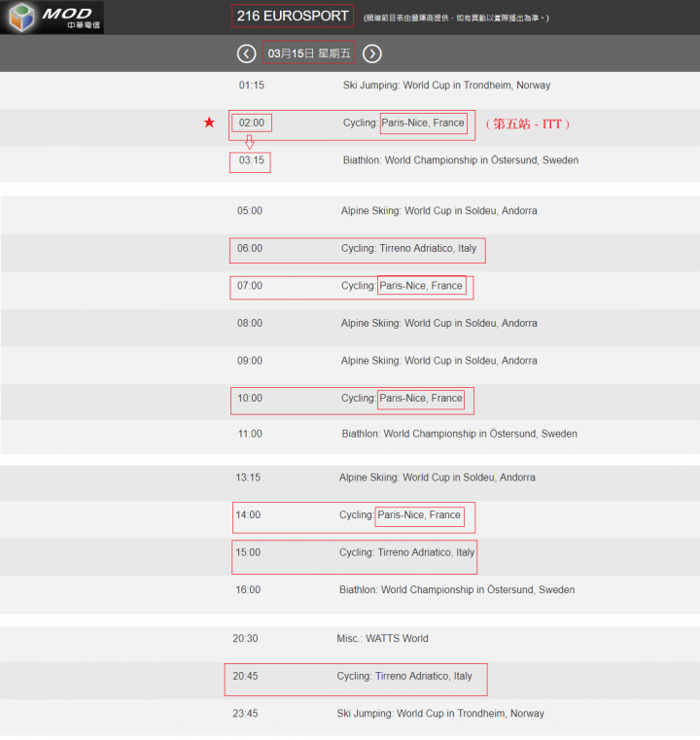Click the 05:00 time entry
Screen dimensions: 700x740
250,210
